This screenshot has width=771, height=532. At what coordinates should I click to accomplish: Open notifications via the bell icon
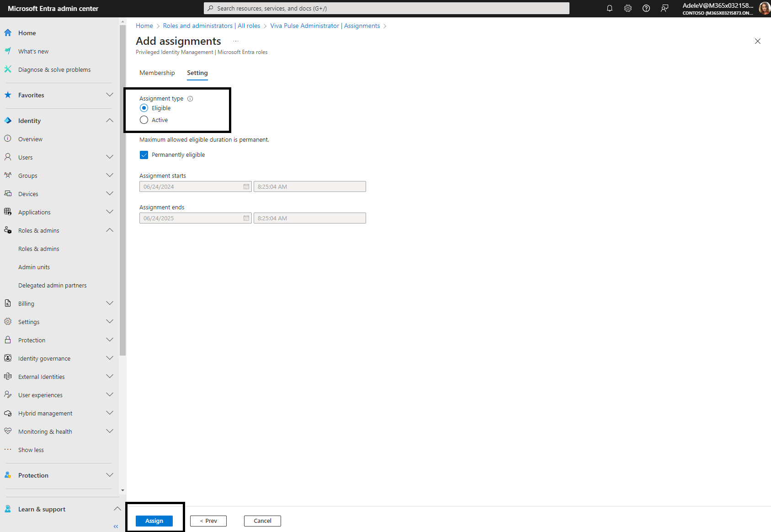(609, 8)
